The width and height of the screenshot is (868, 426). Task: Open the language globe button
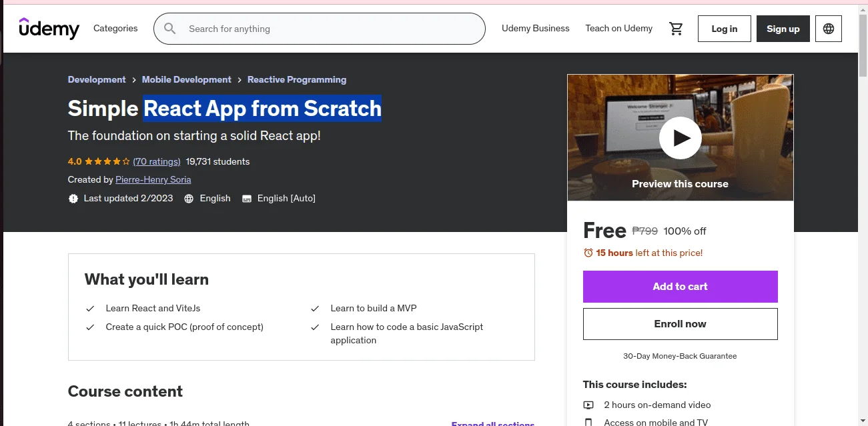(829, 29)
